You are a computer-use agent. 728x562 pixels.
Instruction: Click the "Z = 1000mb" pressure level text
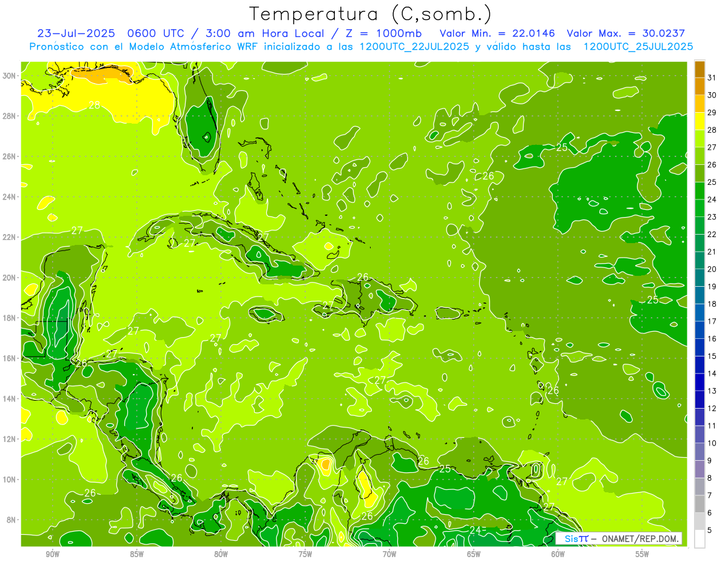pos(384,33)
